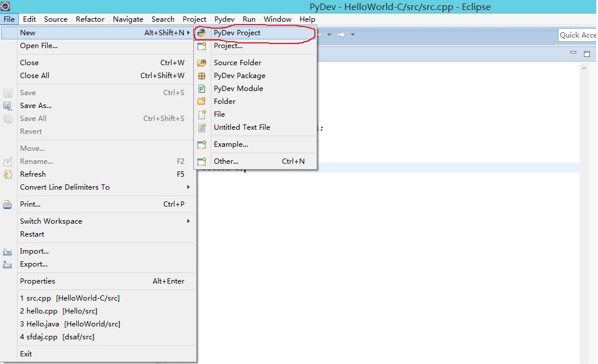Expand the New submenu arrow

(x=189, y=33)
